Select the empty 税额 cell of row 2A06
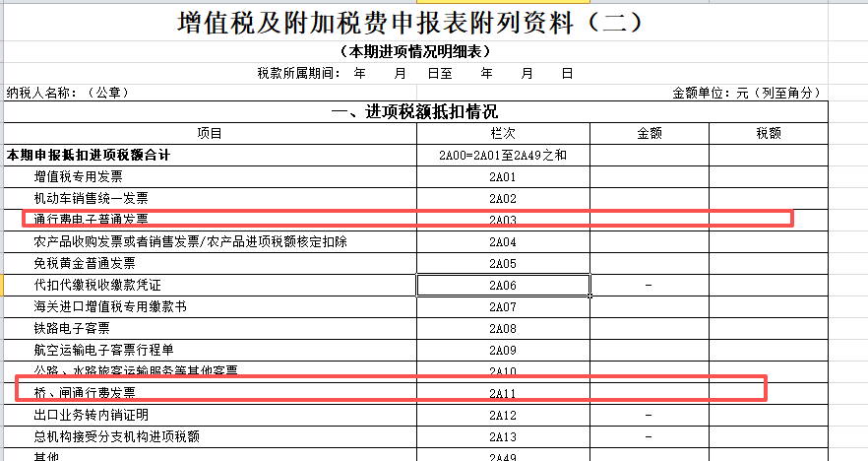Screen dimensions: 868x461 (x=769, y=285)
